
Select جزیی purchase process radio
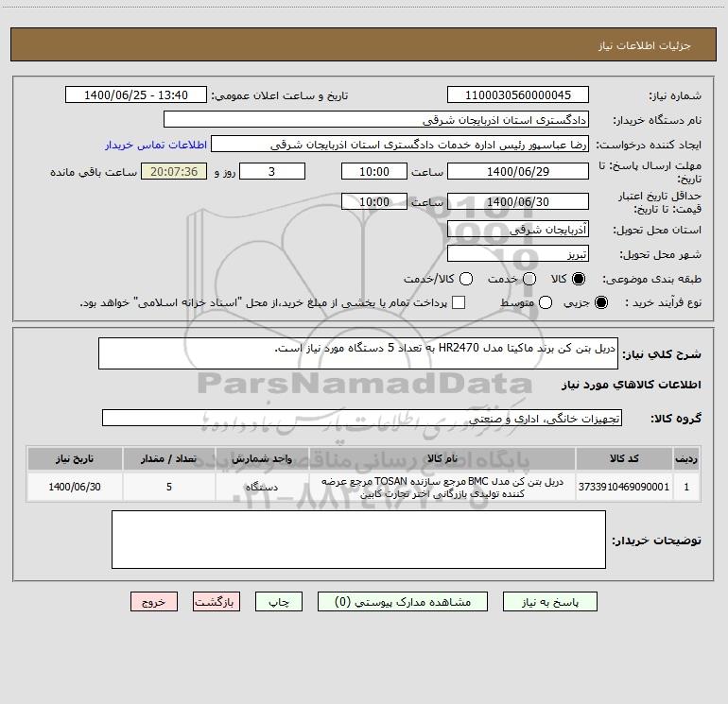pos(600,302)
